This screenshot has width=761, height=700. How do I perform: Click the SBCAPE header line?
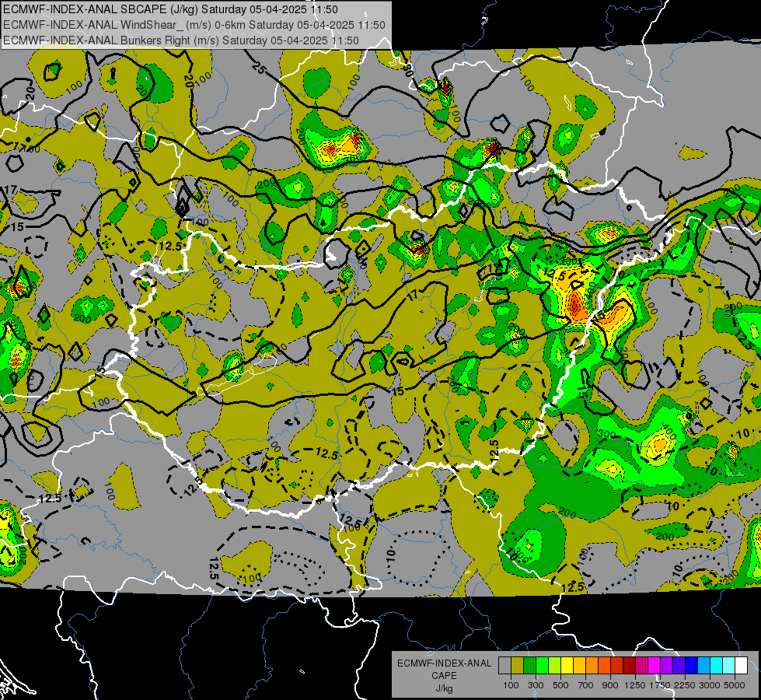pyautogui.click(x=170, y=9)
